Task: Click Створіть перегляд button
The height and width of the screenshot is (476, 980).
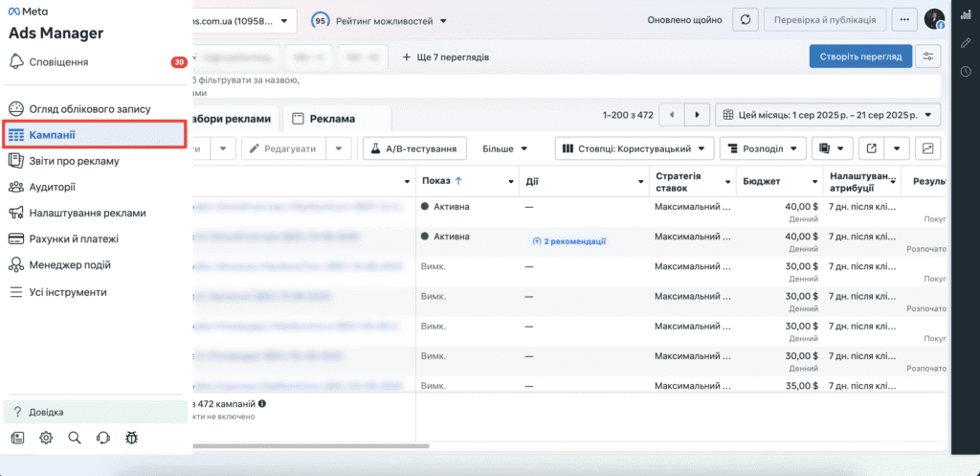Action: click(x=860, y=57)
